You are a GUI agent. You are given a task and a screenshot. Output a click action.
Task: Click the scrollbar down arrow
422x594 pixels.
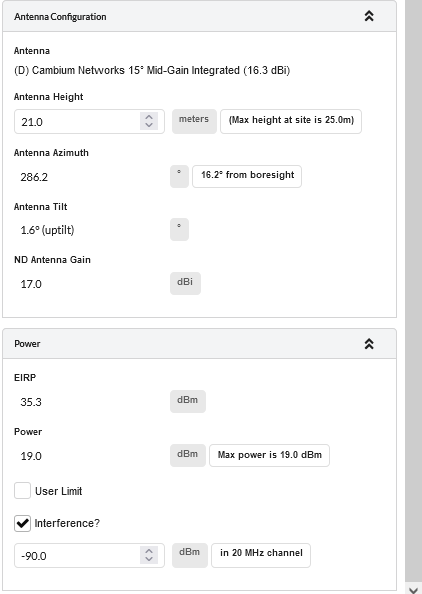pyautogui.click(x=413, y=589)
